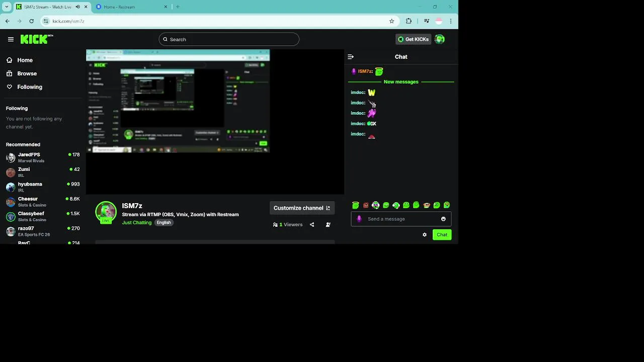The image size is (644, 362).
Task: Insert the brown-faced eighth emote
Action: tap(427, 205)
